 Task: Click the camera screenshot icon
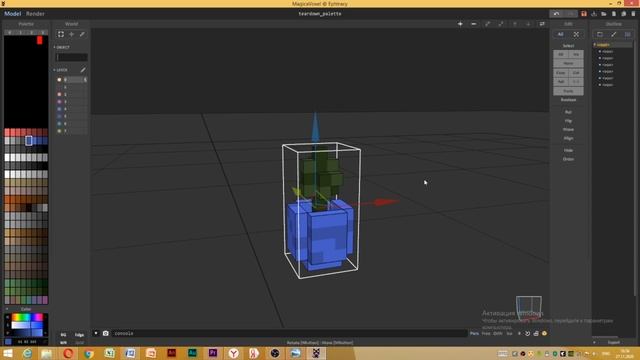[x=105, y=333]
